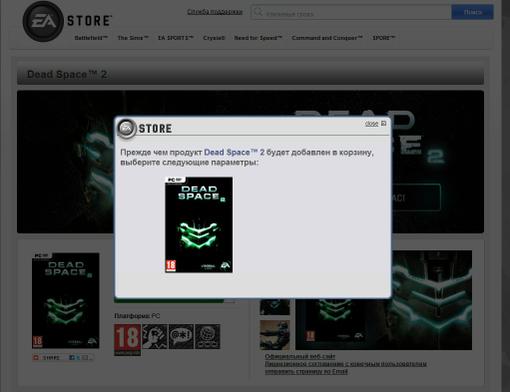Open the Command and Conquer™ menu item
510x392 pixels.
coord(327,38)
